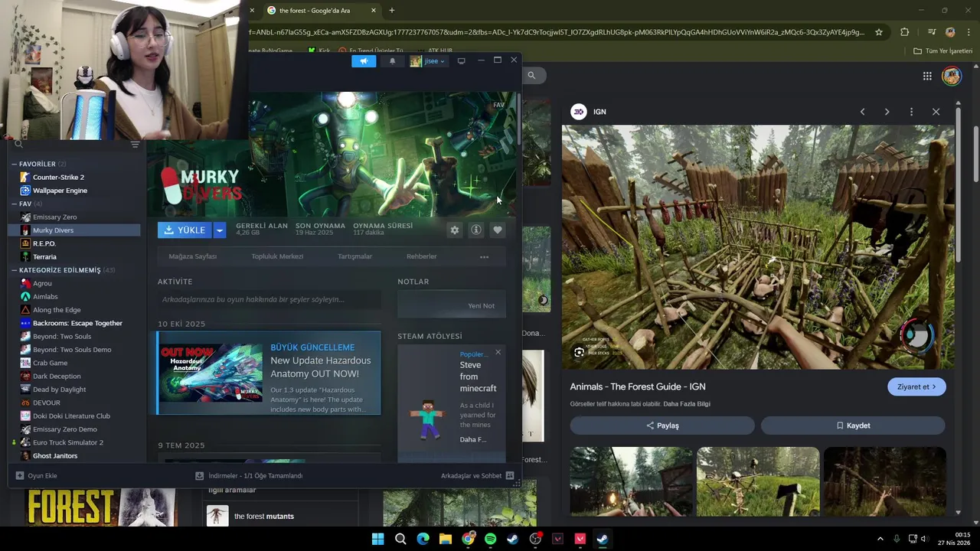This screenshot has width=980, height=551.
Task: Open the Tartışmalar tab
Action: point(354,256)
